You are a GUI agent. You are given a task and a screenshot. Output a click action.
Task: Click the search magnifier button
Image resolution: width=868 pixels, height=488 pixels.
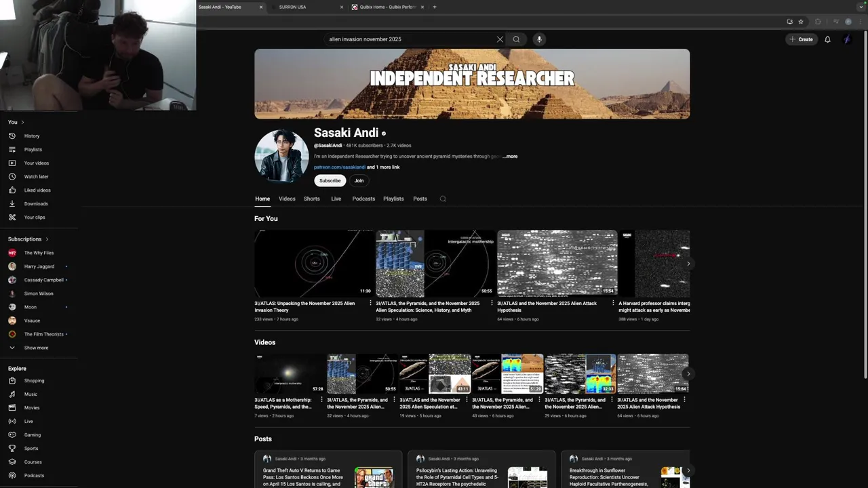coord(516,39)
